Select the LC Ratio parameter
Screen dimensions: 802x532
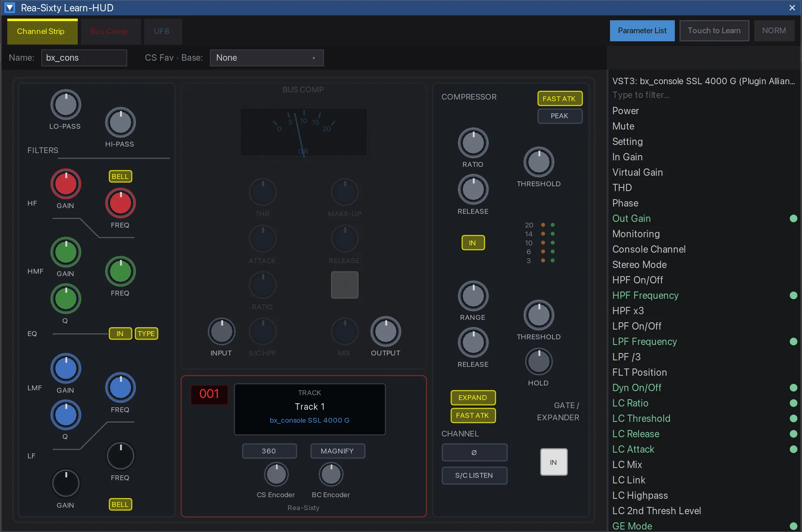[x=704, y=403]
